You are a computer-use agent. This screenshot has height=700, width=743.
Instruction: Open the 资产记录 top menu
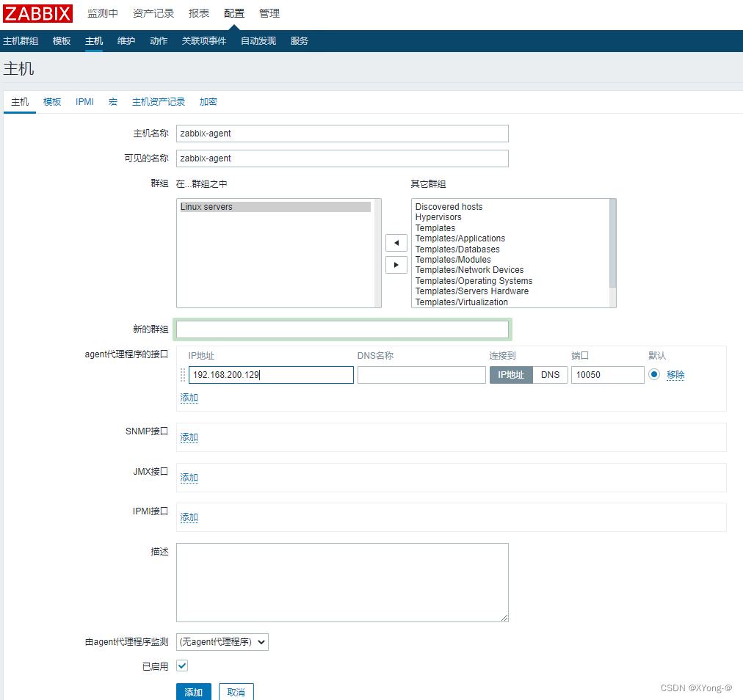click(x=153, y=13)
